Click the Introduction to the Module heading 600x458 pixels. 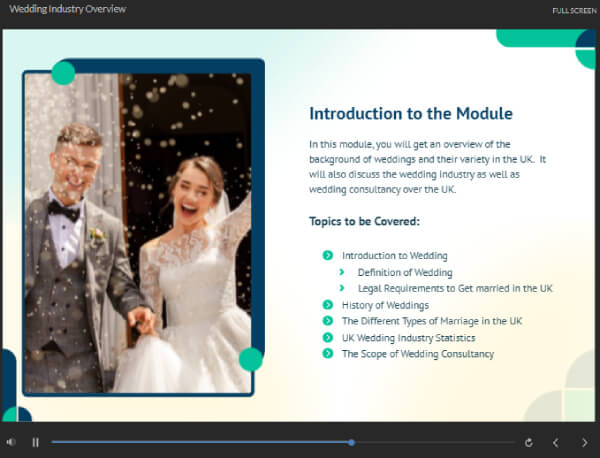[x=410, y=114]
